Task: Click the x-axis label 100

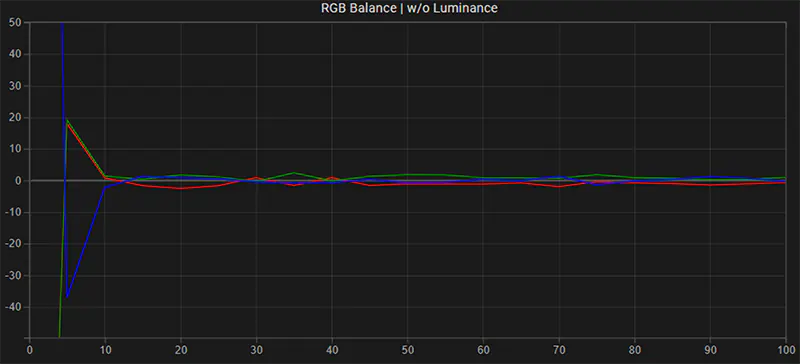Action: click(786, 351)
